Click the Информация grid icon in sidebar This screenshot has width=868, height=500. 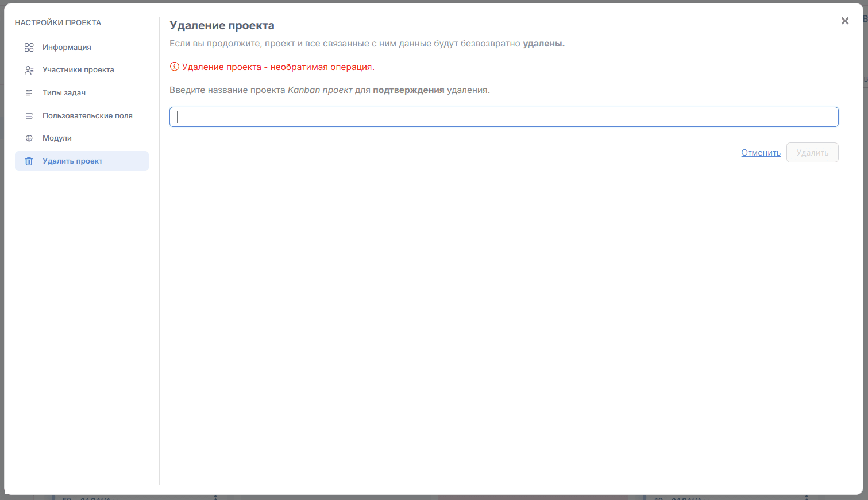coord(29,48)
